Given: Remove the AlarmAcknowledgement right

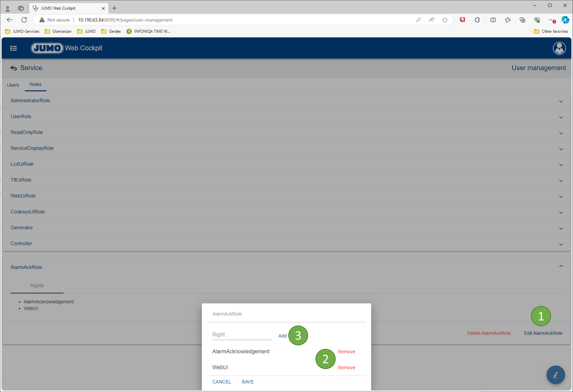Looking at the screenshot, I should click(x=346, y=352).
